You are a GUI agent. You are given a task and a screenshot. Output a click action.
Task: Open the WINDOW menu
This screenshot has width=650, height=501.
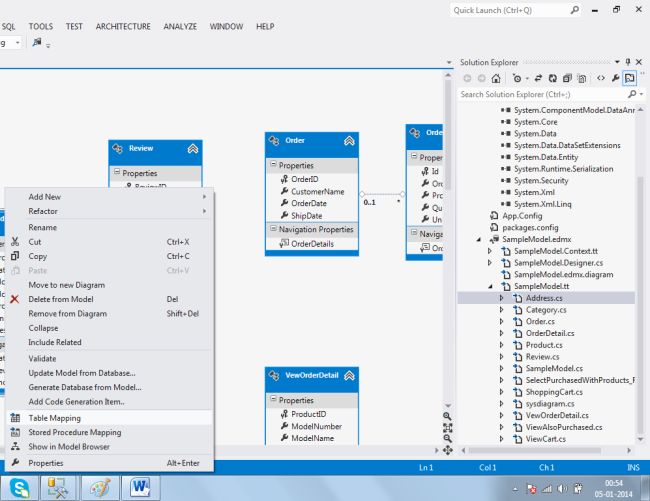(226, 27)
